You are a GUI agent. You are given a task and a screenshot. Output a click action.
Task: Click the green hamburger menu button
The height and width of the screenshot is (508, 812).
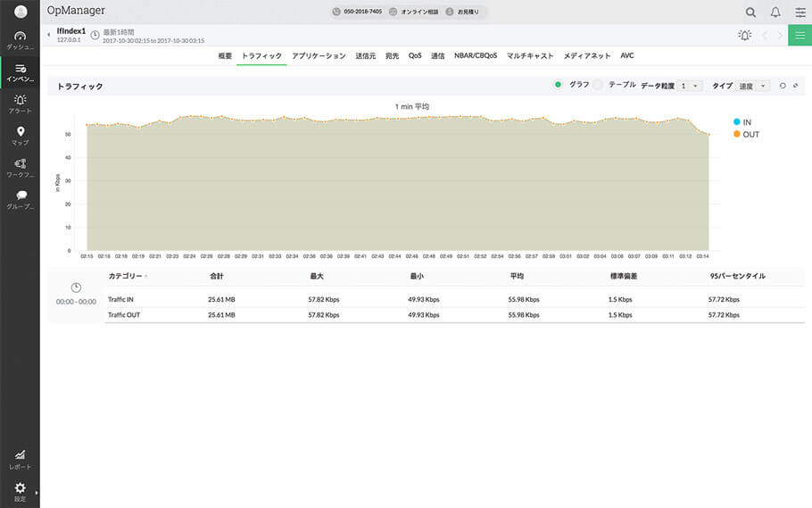coord(800,35)
